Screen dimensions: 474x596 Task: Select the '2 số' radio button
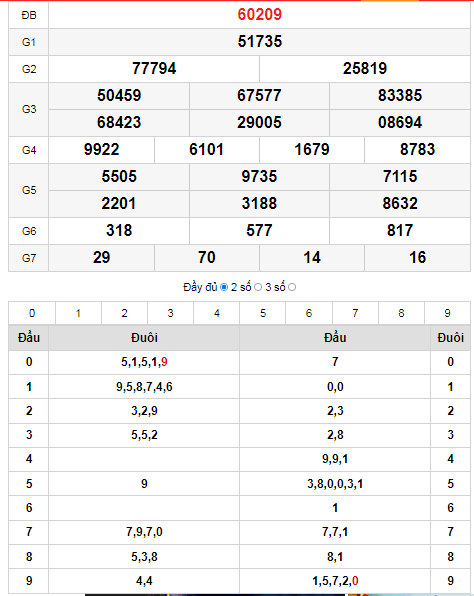point(258,287)
